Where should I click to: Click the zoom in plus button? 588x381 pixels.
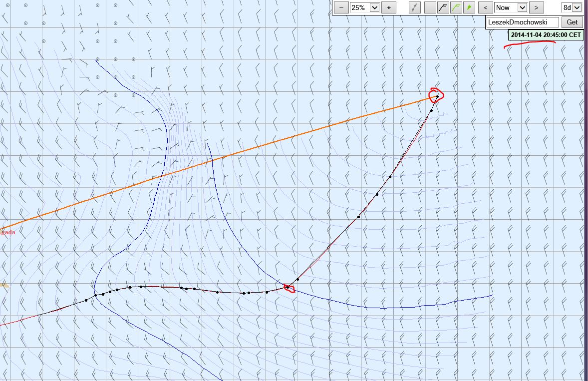389,7
